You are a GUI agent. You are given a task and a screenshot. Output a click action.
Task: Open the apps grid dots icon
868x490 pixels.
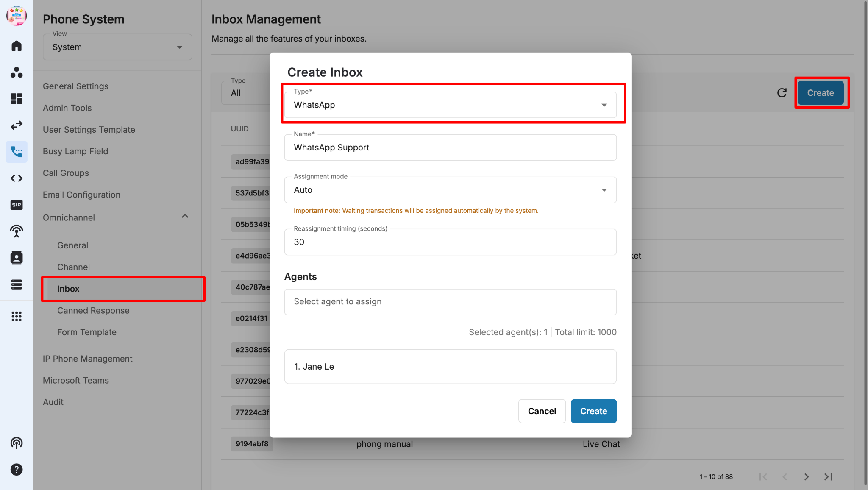[x=17, y=316]
